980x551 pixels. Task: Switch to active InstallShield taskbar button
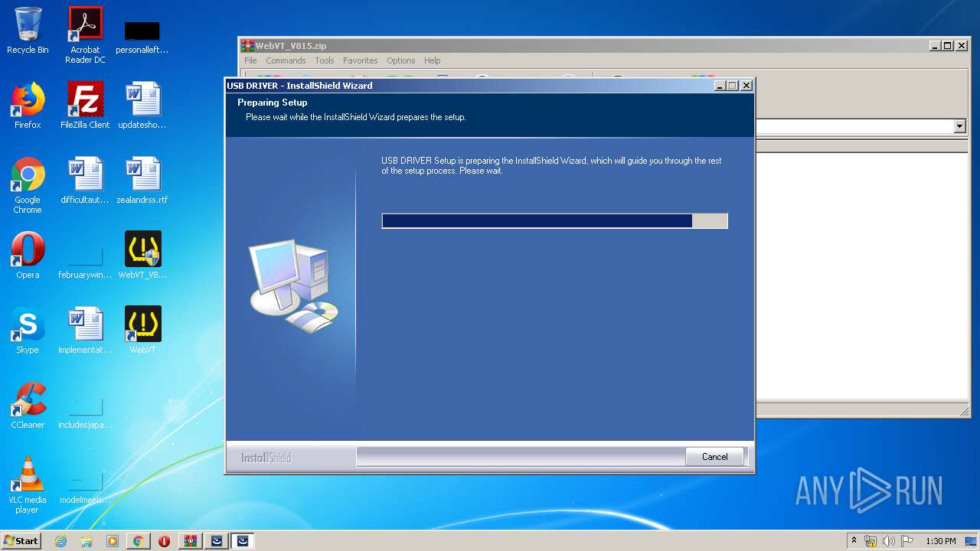243,541
